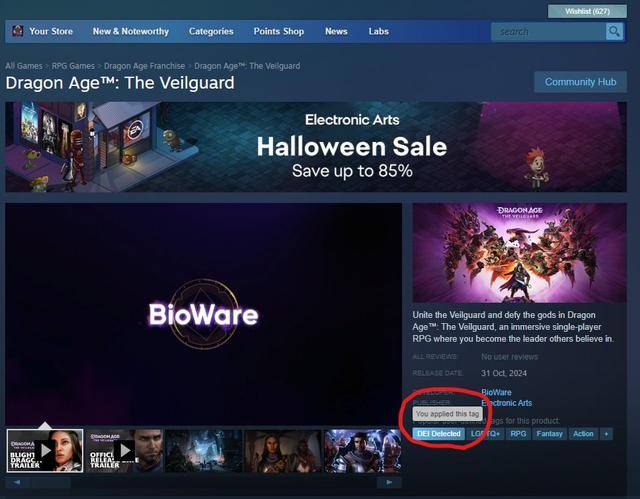
Task: Select the RPG tag
Action: click(518, 434)
